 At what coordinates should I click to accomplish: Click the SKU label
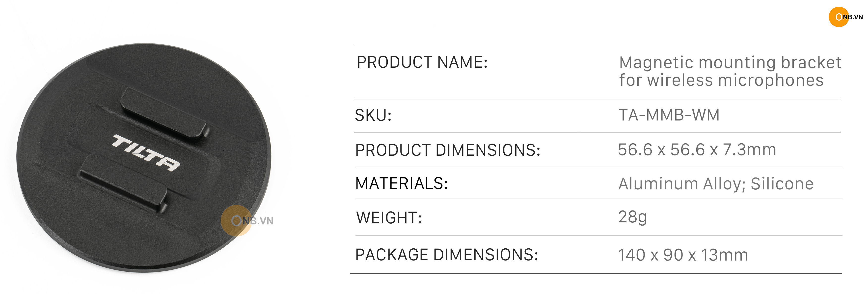point(373,115)
